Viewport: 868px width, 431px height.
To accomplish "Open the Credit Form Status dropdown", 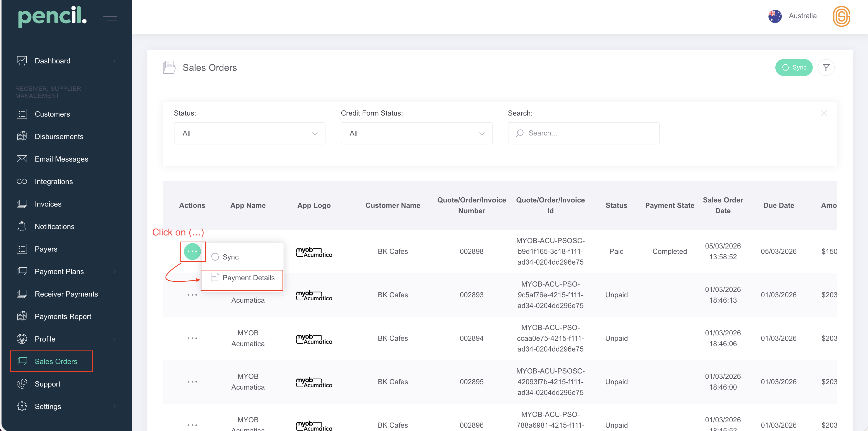I will point(417,133).
